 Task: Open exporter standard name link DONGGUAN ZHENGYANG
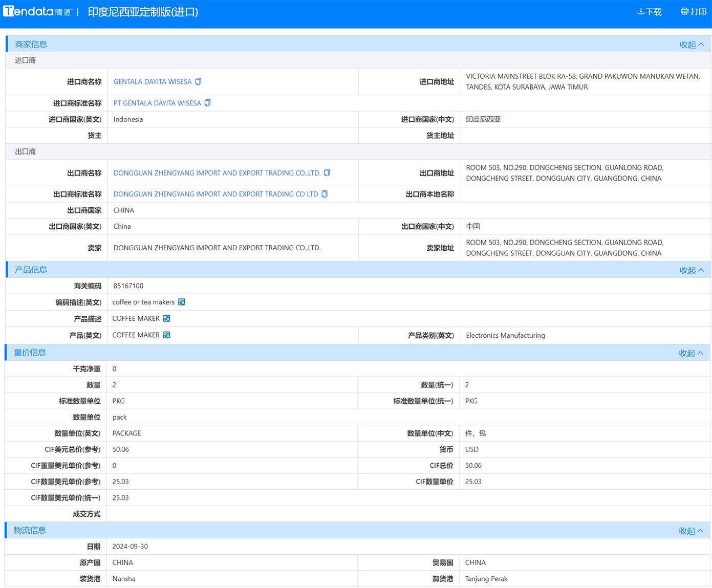[215, 194]
